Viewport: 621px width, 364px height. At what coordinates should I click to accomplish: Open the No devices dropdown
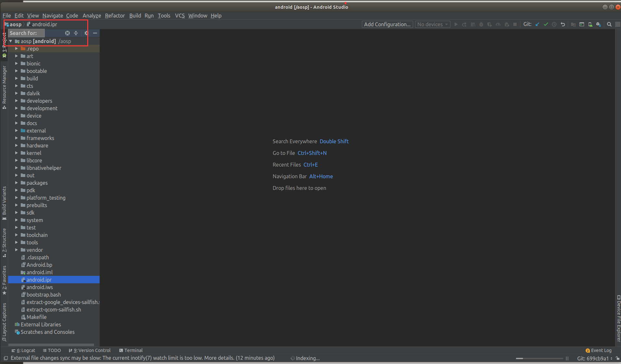(x=432, y=24)
